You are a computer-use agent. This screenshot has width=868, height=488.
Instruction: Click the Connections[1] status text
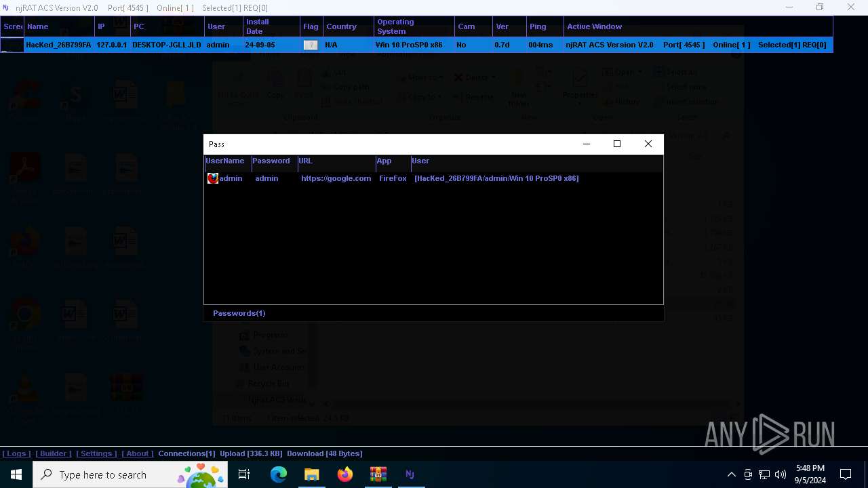pos(186,453)
